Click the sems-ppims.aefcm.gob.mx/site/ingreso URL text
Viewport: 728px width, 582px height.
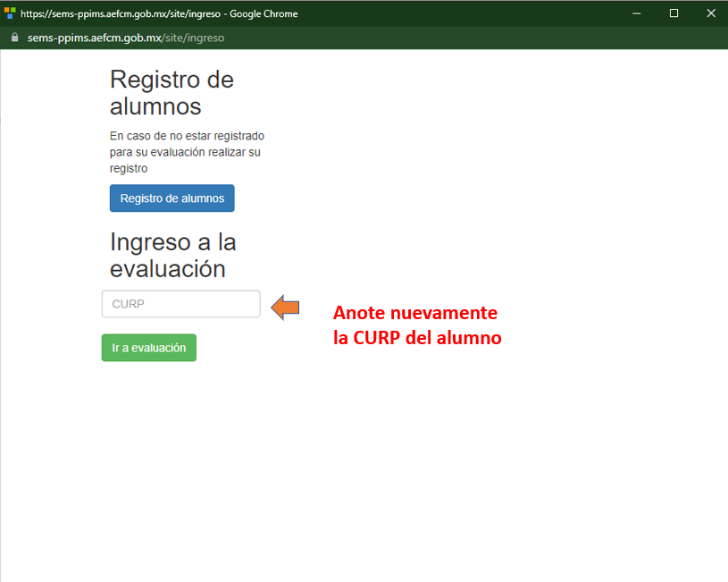(126, 38)
